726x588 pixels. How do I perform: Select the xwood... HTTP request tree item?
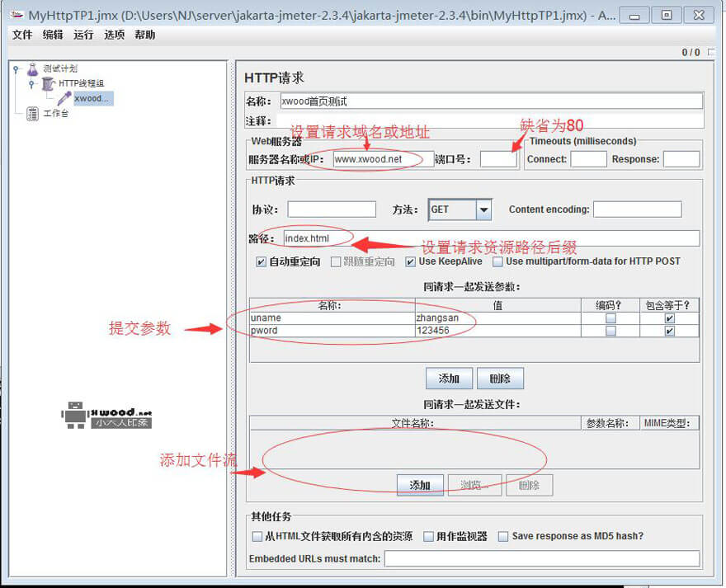92,98
